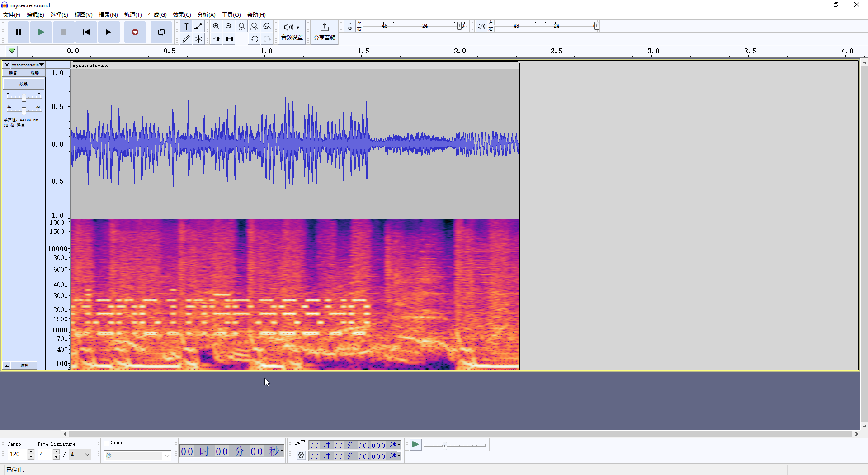868x475 pixels.
Task: Click the speaker playback meter icon
Action: [x=481, y=26]
